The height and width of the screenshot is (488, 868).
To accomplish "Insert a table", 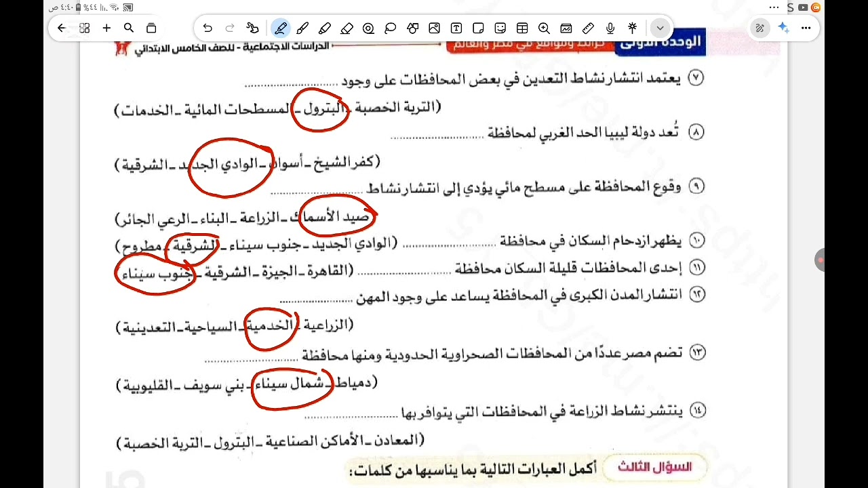I will pos(522,28).
